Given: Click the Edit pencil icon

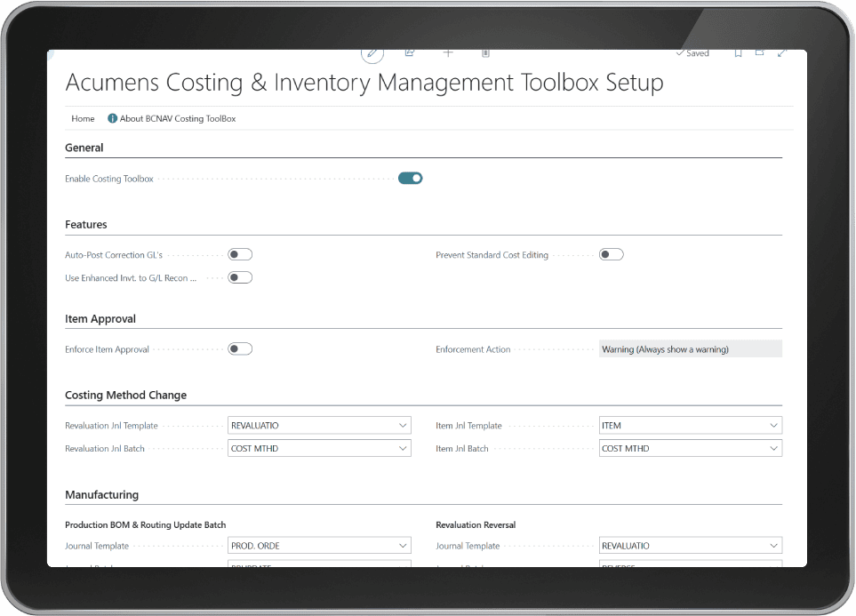Looking at the screenshot, I should tap(372, 53).
